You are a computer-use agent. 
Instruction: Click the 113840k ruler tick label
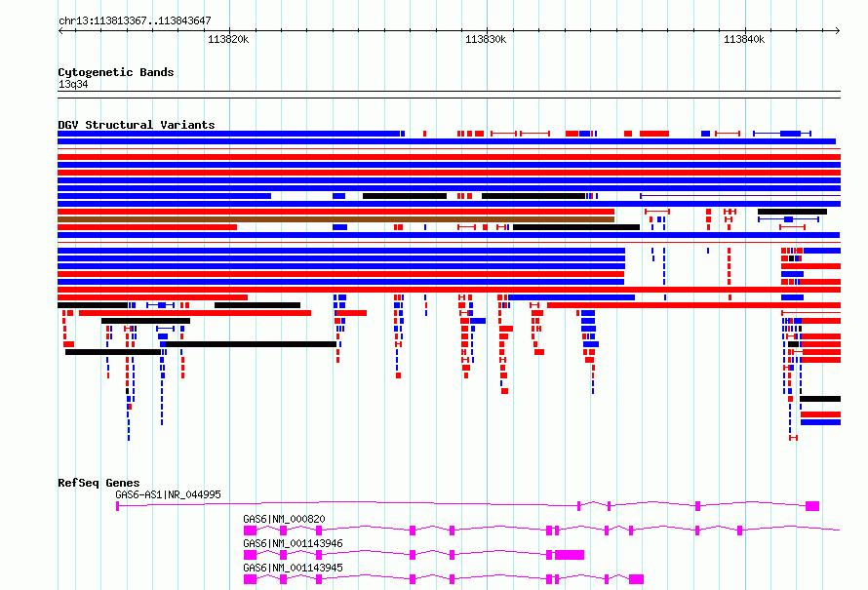click(x=744, y=39)
